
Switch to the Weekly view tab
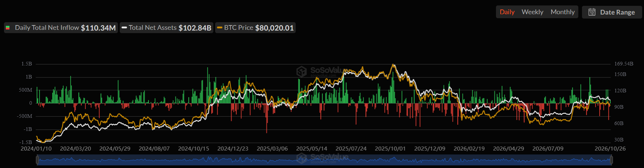pos(532,12)
